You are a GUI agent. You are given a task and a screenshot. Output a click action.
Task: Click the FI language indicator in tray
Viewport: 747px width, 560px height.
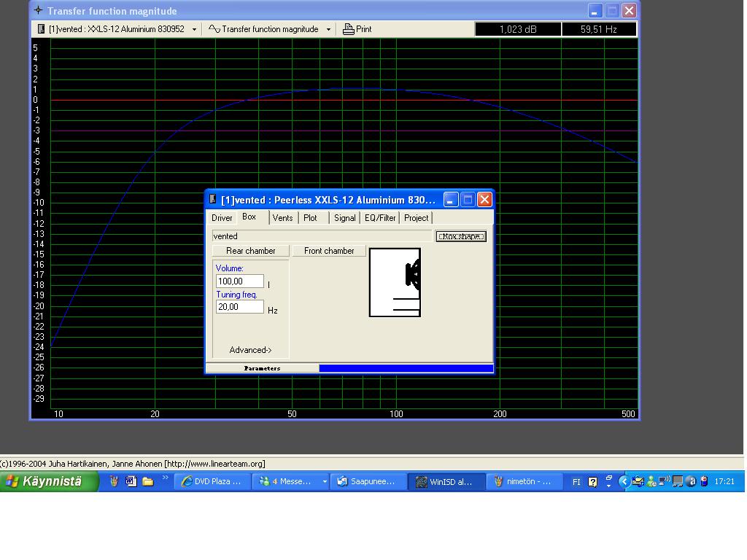pos(576,481)
